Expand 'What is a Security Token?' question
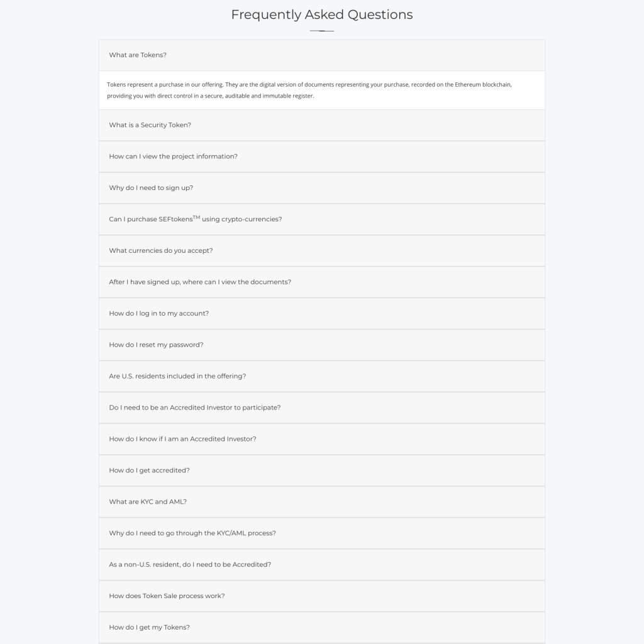Image resolution: width=644 pixels, height=644 pixels. pos(321,125)
